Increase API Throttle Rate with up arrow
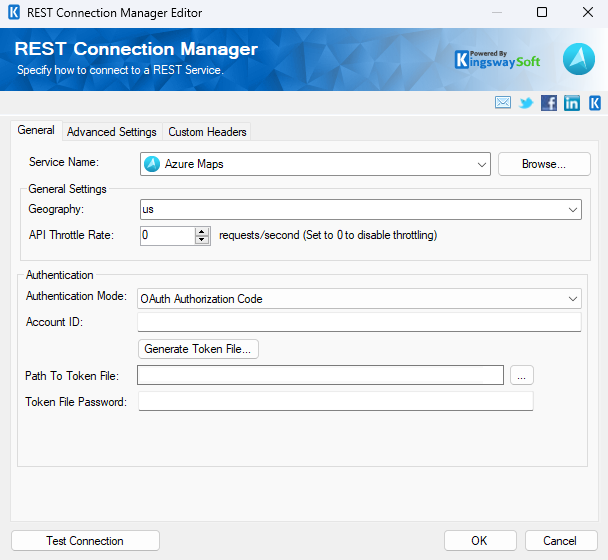The image size is (608, 560). click(202, 232)
